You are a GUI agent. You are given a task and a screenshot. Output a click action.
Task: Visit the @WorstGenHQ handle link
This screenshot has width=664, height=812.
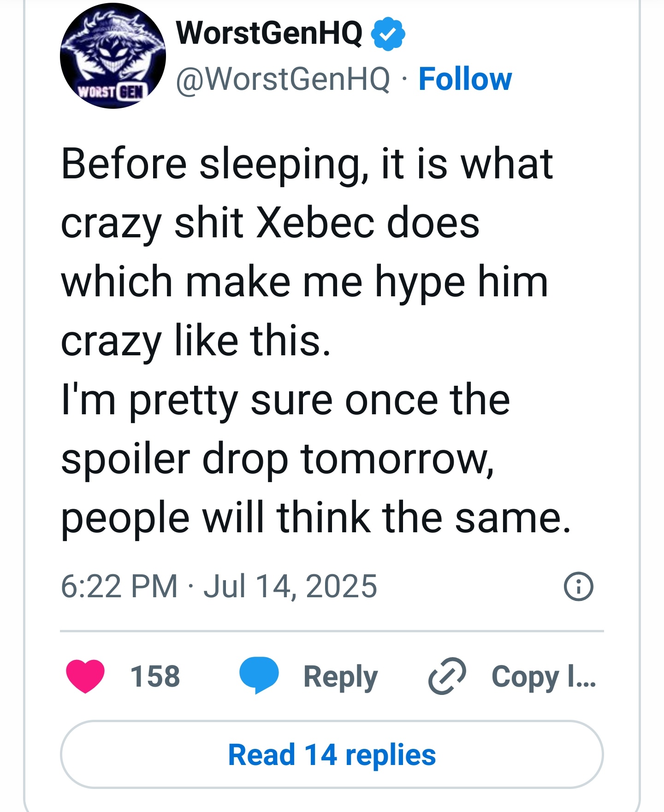pos(283,79)
